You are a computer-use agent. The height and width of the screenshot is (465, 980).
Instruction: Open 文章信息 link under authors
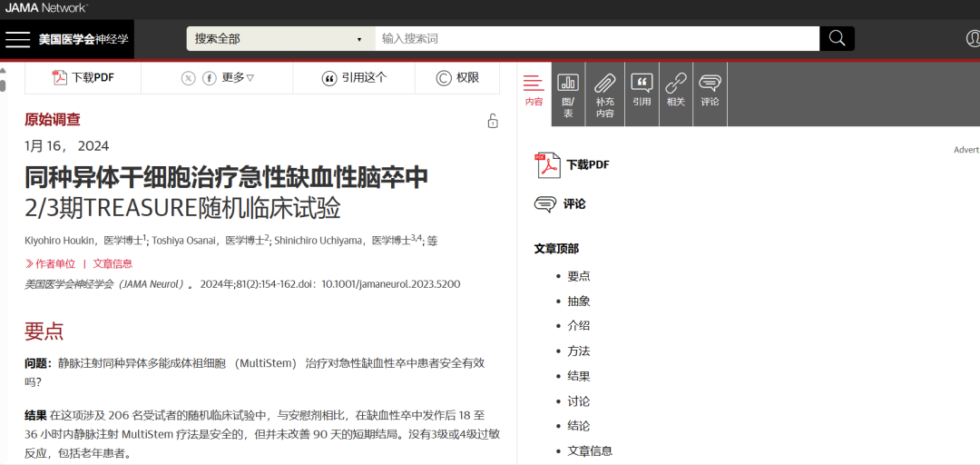[113, 263]
